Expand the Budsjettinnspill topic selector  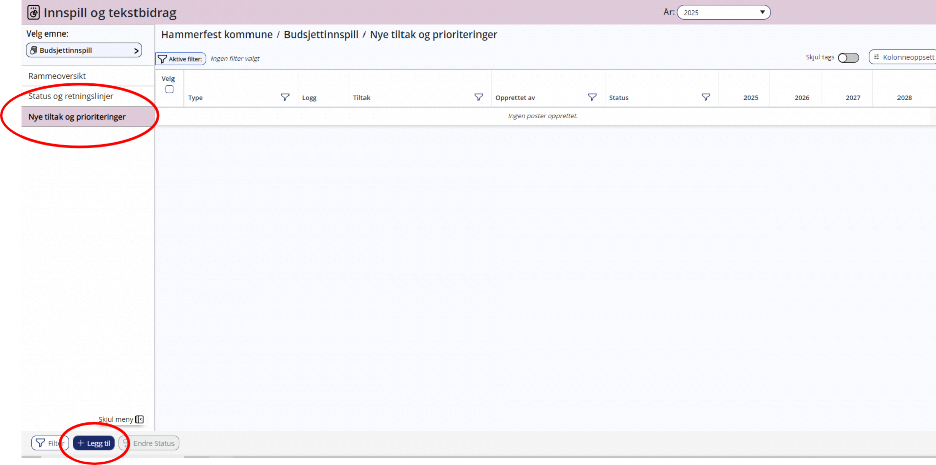pyautogui.click(x=84, y=50)
